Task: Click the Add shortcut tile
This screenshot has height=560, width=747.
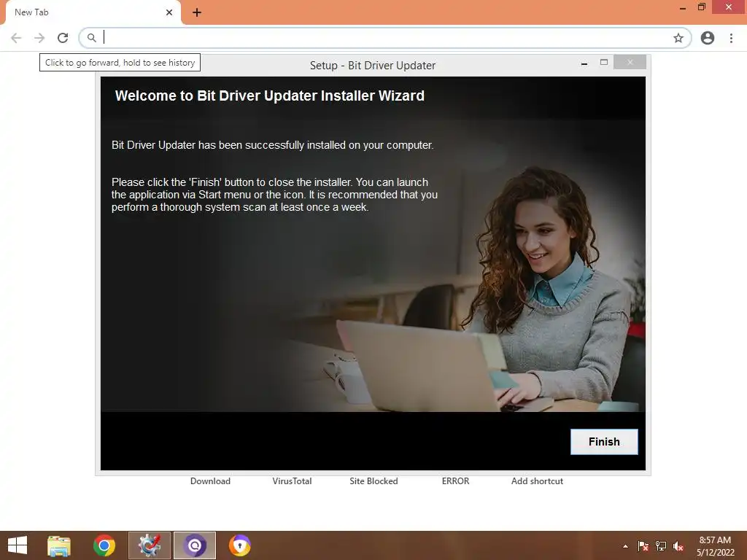Action: click(537, 481)
